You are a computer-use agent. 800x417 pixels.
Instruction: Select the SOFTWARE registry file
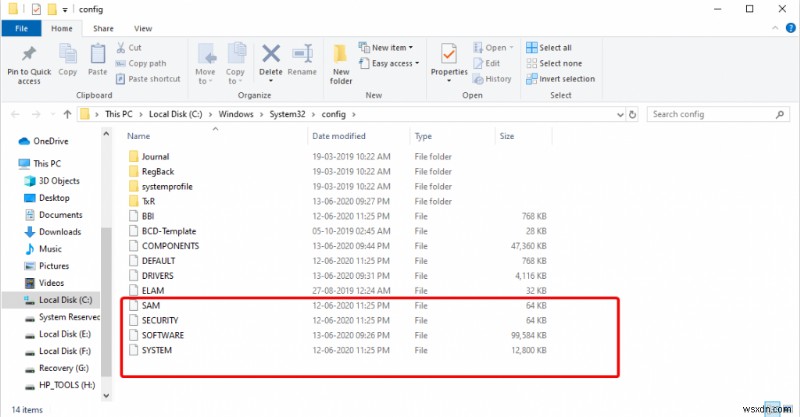click(x=156, y=335)
